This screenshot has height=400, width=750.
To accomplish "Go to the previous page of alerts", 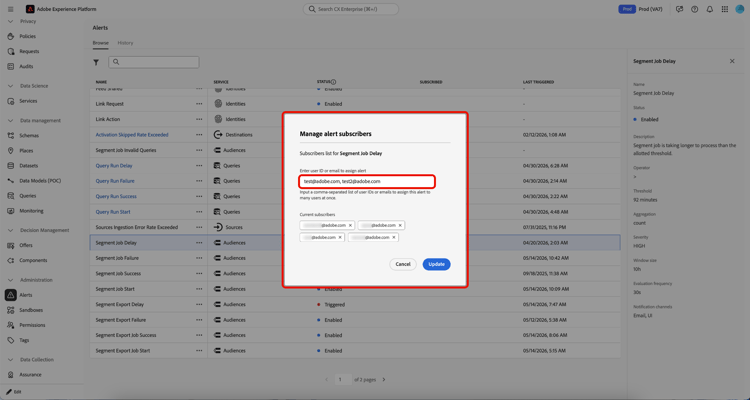I will 327,379.
